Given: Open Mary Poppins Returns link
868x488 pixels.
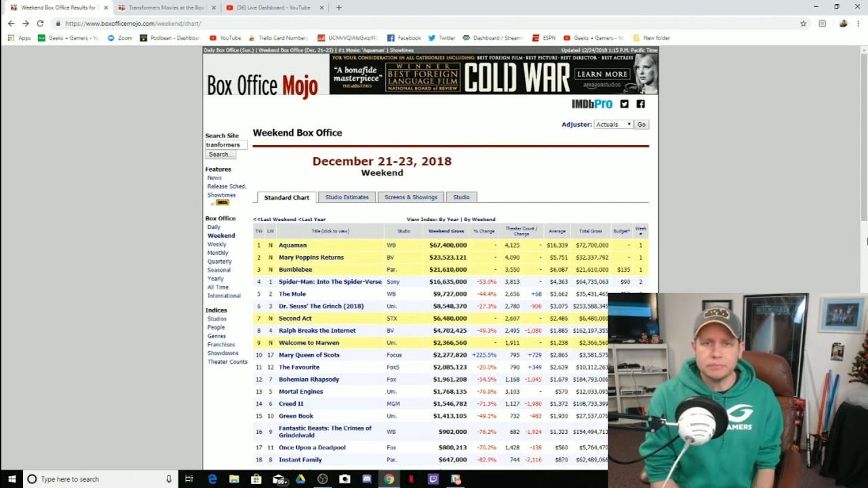Looking at the screenshot, I should coord(311,258).
